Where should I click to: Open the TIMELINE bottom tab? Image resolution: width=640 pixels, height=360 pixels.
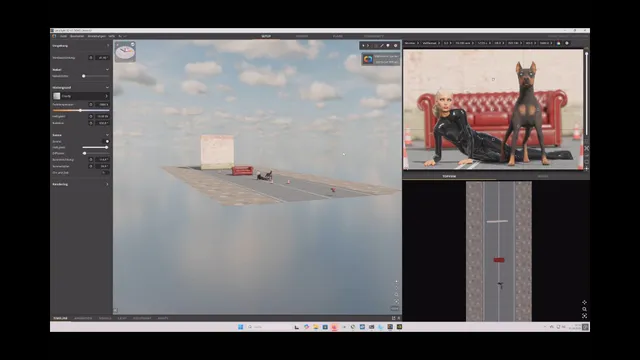[x=60, y=318]
